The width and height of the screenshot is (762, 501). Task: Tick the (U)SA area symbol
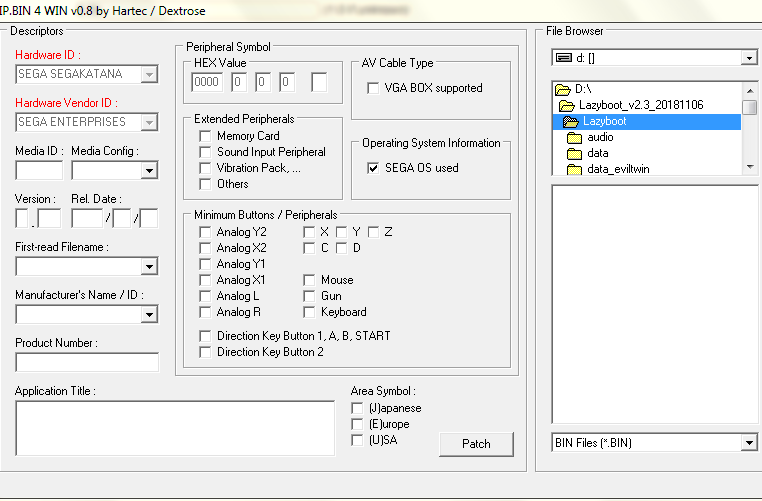click(357, 440)
